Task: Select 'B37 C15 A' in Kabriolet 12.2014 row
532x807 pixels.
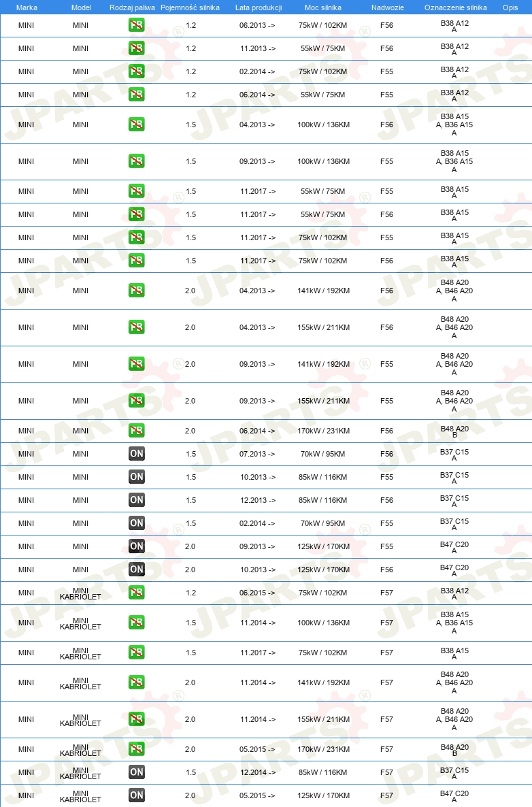Action: 454,773
